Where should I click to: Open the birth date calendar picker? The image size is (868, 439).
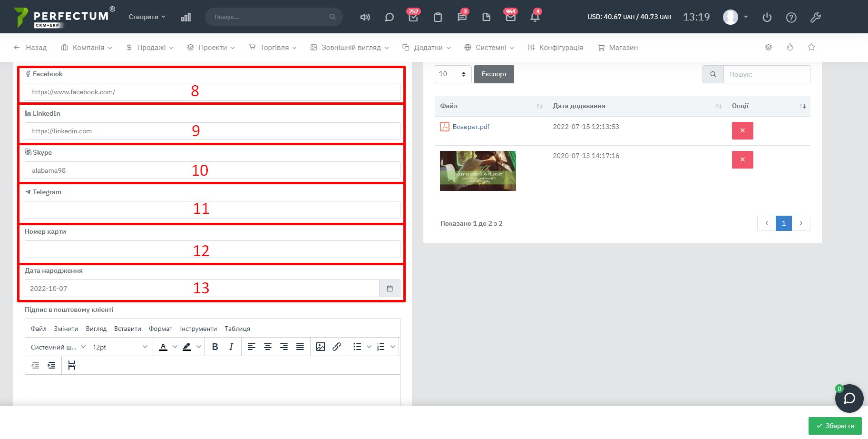pyautogui.click(x=390, y=289)
